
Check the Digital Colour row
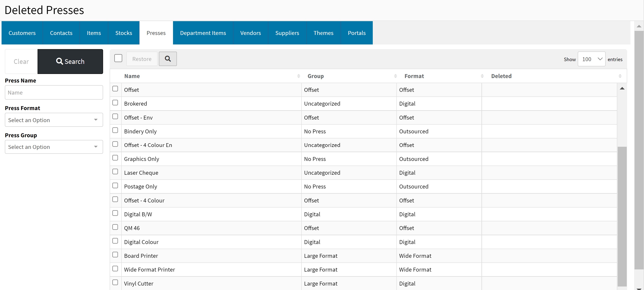tap(115, 241)
